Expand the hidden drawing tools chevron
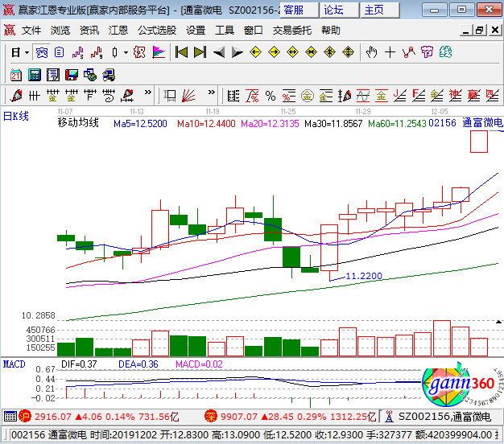This screenshot has width=504, height=444. click(x=147, y=92)
